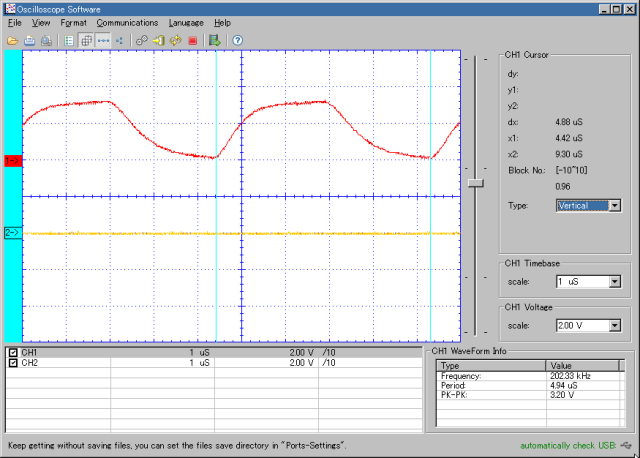Uncheck the CH1 checkbox
Image resolution: width=640 pixels, height=458 pixels.
(13, 352)
